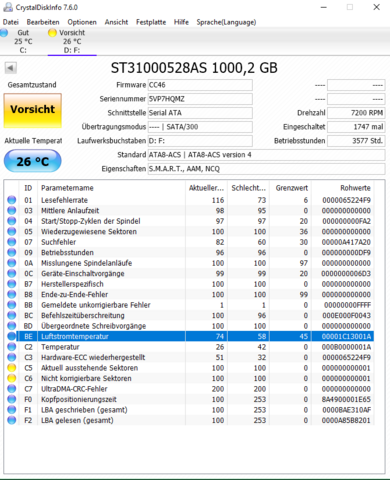This screenshot has width=390, height=480.
Task: Open the Bearbeiten menu
Action: [43, 22]
